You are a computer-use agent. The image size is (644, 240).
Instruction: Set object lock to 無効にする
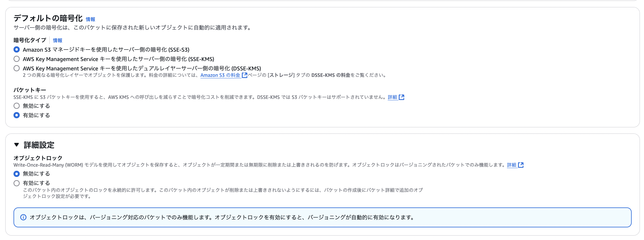point(17,174)
